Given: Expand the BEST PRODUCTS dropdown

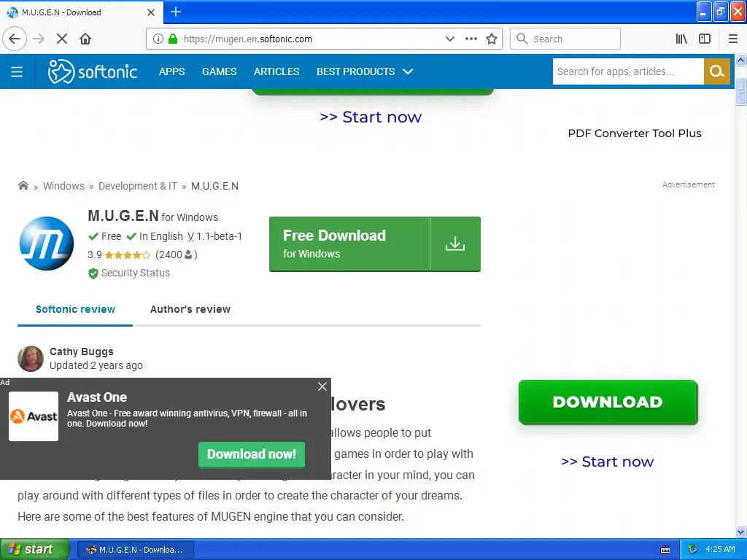Looking at the screenshot, I should point(365,71).
